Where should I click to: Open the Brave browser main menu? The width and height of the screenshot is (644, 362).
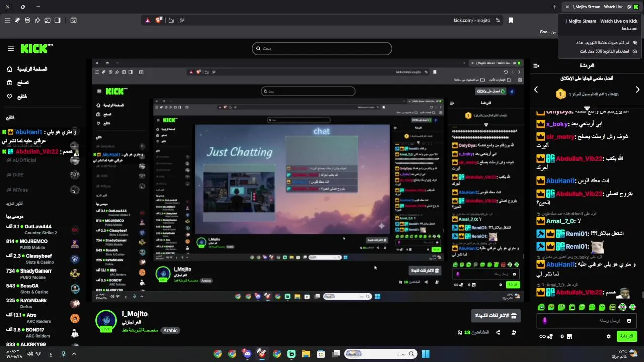coord(7,20)
